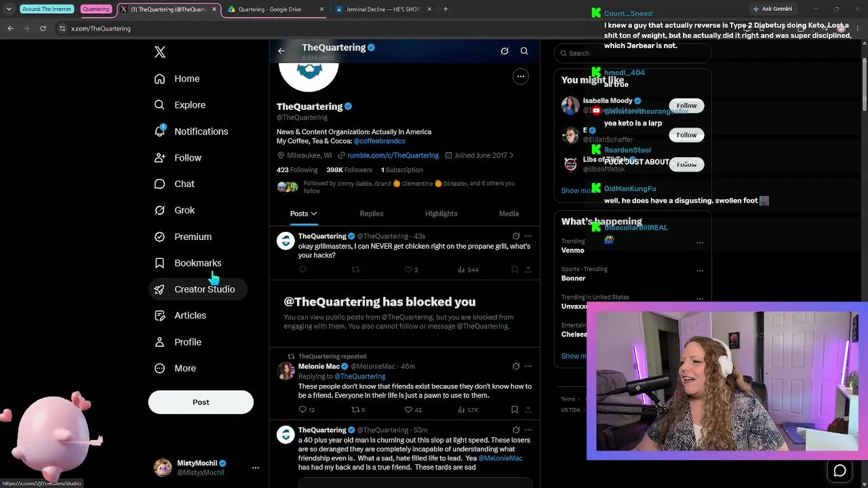Reload the page in the browser
Screen dimensions: 868x488
(x=43, y=28)
